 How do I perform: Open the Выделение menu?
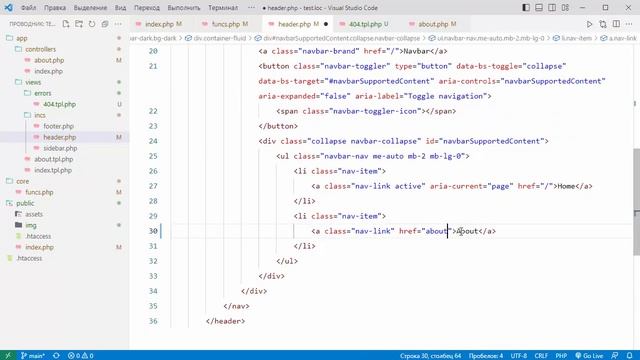click(x=90, y=8)
